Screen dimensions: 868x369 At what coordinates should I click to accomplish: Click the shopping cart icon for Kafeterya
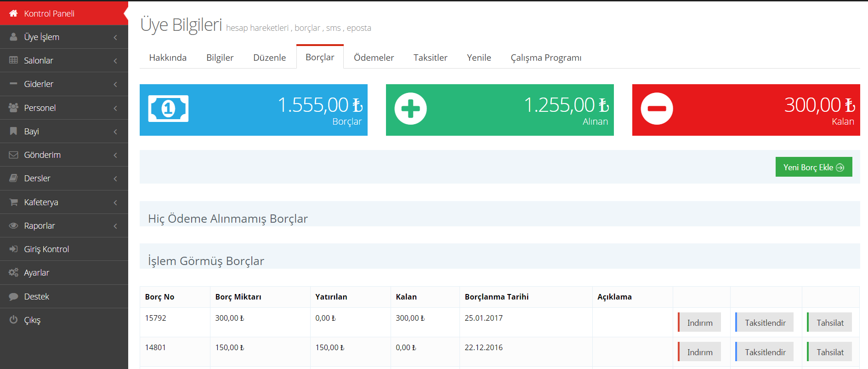(13, 202)
